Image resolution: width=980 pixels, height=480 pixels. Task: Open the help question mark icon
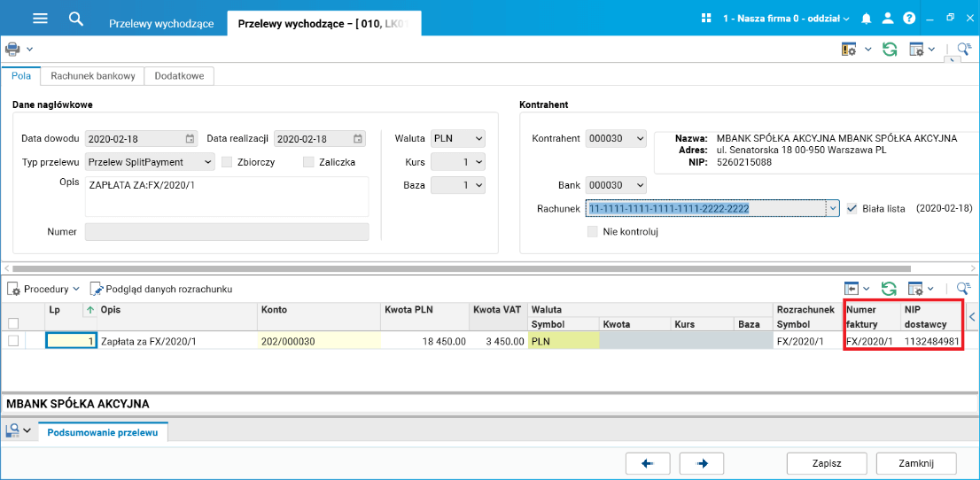tap(908, 19)
